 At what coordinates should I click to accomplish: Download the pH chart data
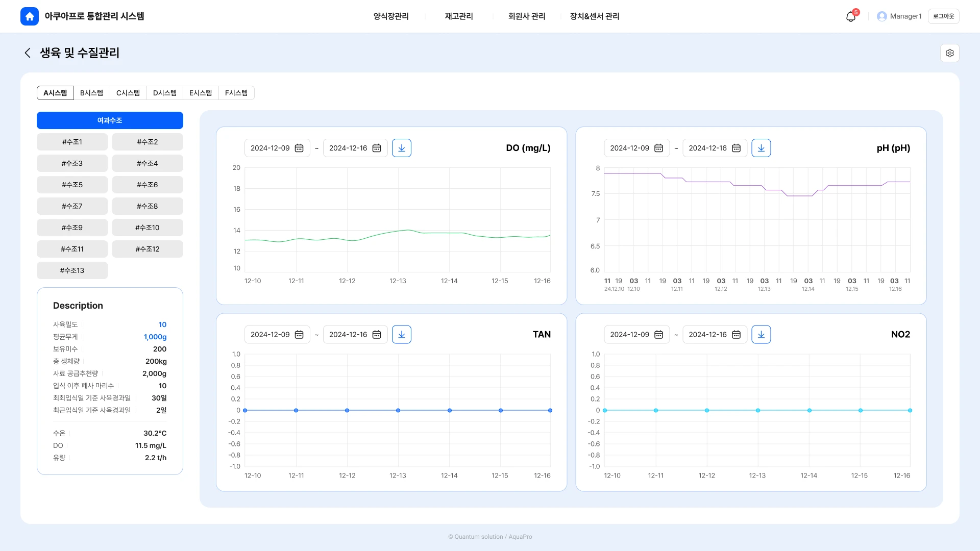pyautogui.click(x=761, y=148)
